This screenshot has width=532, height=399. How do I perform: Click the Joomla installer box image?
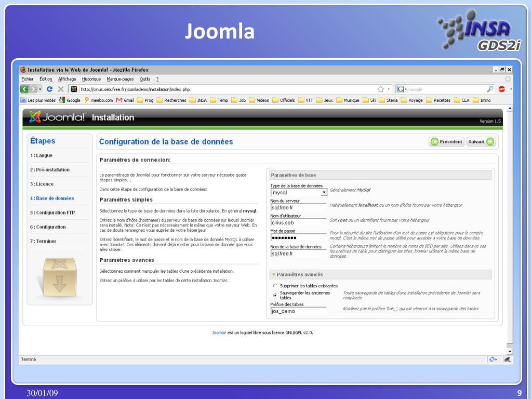click(60, 277)
